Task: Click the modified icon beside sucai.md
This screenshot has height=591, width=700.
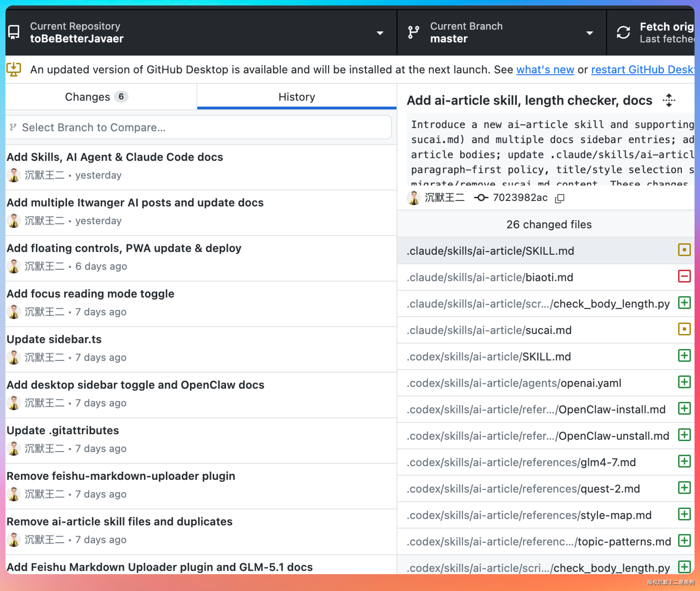Action: [684, 329]
